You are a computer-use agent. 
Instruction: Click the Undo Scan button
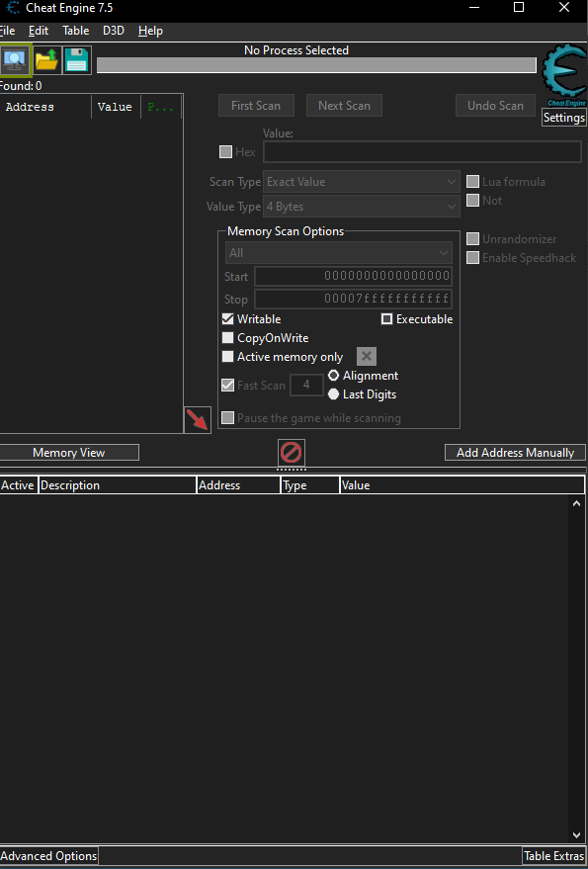[495, 106]
